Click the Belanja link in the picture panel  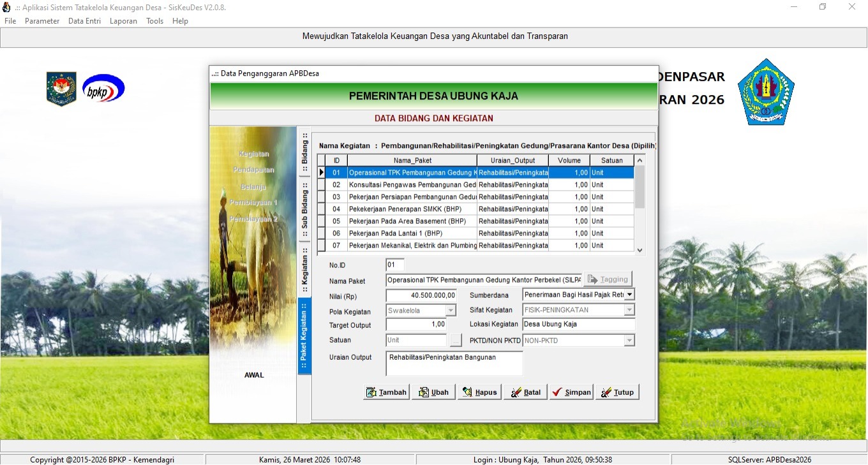253,186
